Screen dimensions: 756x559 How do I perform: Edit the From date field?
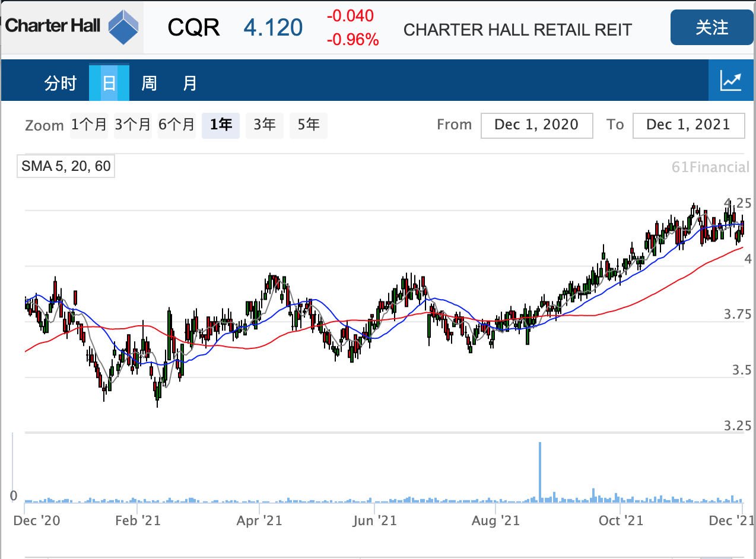(536, 125)
